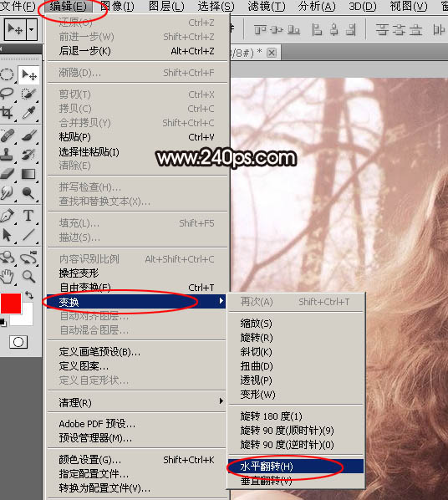Select the Brush tool
448x500 pixels.
(29, 135)
